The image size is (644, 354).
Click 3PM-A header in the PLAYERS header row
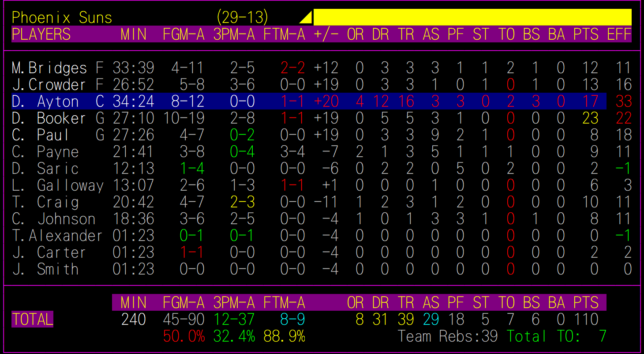[234, 34]
